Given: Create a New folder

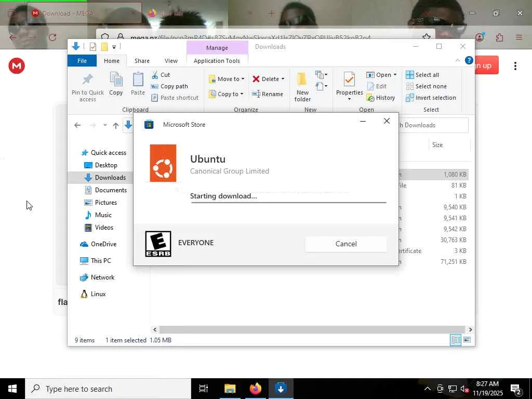Looking at the screenshot, I should 302,87.
